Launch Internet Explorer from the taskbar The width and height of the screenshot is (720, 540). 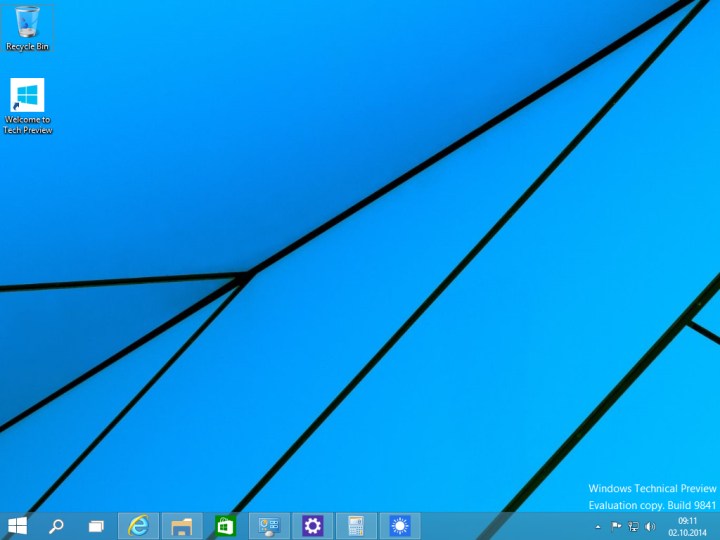coord(138,526)
